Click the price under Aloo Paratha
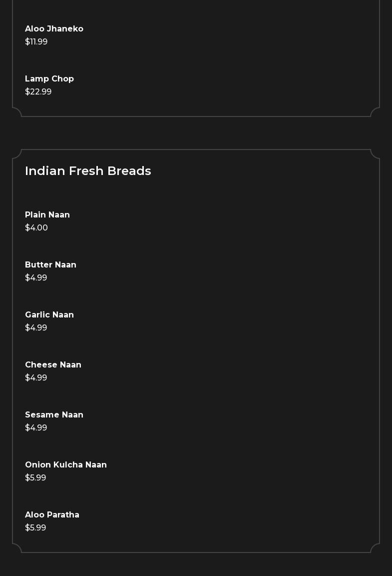This screenshot has height=576, width=392. [35, 528]
